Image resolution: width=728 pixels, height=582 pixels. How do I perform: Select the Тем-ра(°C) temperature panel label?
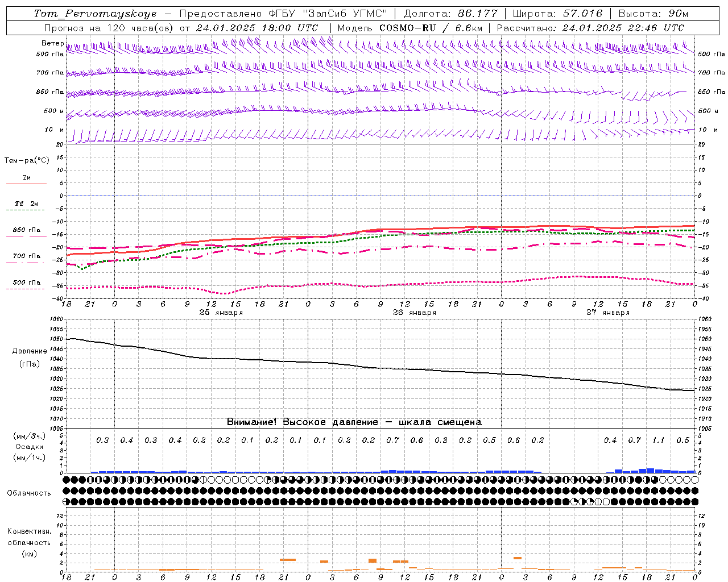coord(27,161)
